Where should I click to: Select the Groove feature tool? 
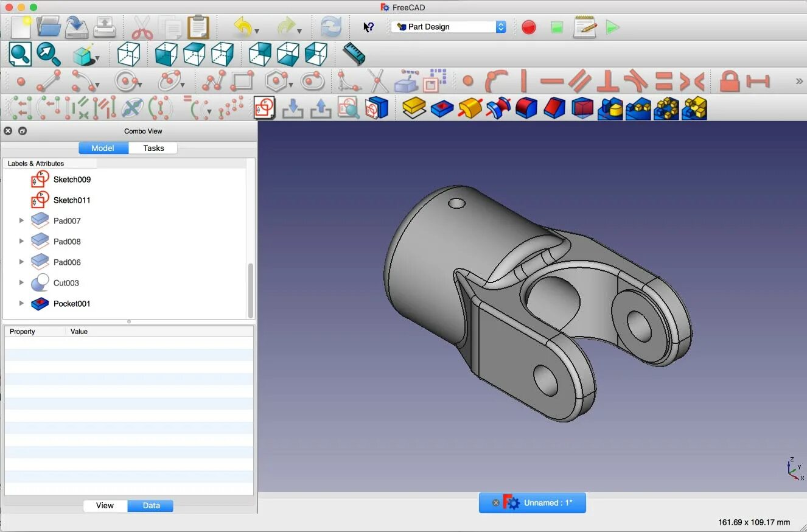click(x=498, y=108)
